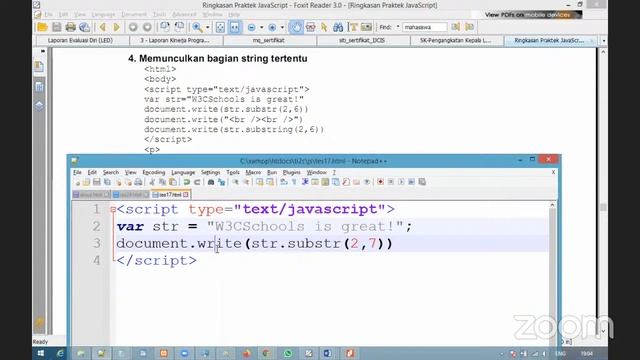
Task: Switch to 'sti_sertifikat_DOIS' document tab
Action: pyautogui.click(x=362, y=40)
